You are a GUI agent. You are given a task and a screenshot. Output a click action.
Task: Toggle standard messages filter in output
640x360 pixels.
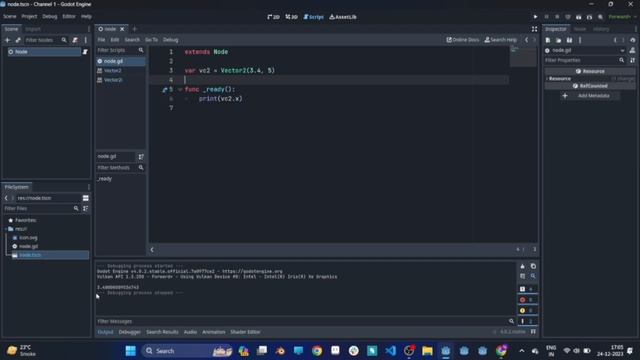coord(527,289)
